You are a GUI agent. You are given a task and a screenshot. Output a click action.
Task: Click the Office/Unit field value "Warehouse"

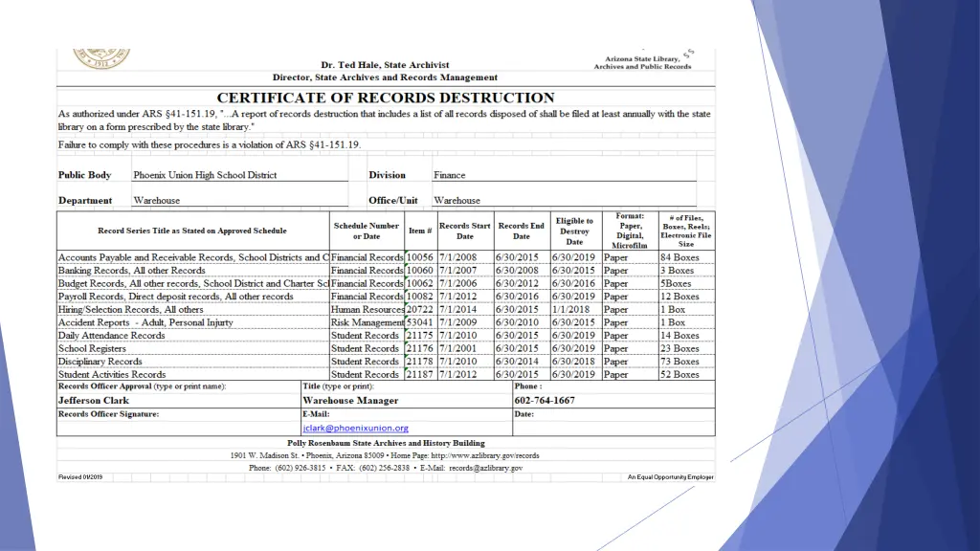tap(457, 201)
